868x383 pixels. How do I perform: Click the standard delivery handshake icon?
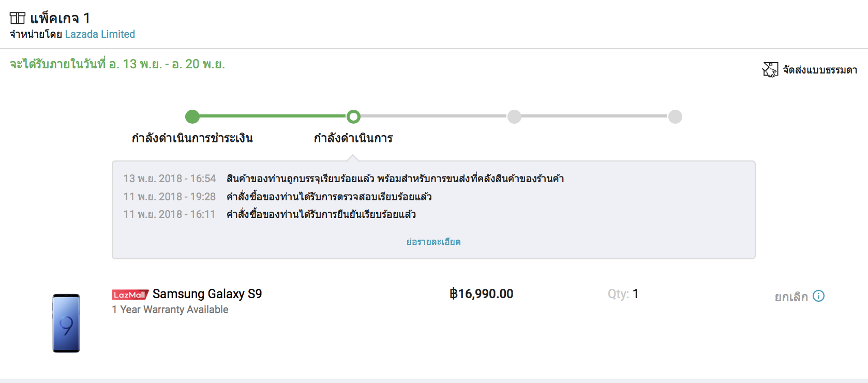tap(770, 69)
